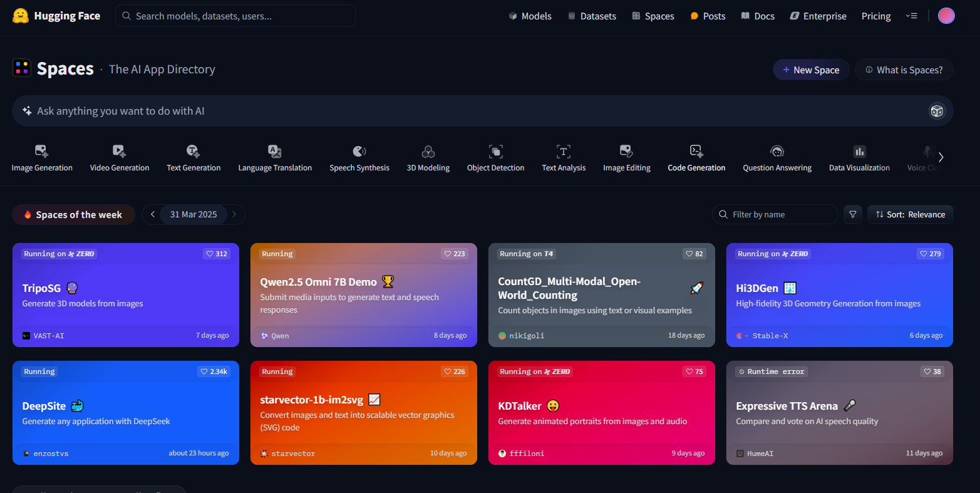Viewport: 980px width, 493px height.
Task: Open the Hi3DGen space card
Action: coord(840,295)
